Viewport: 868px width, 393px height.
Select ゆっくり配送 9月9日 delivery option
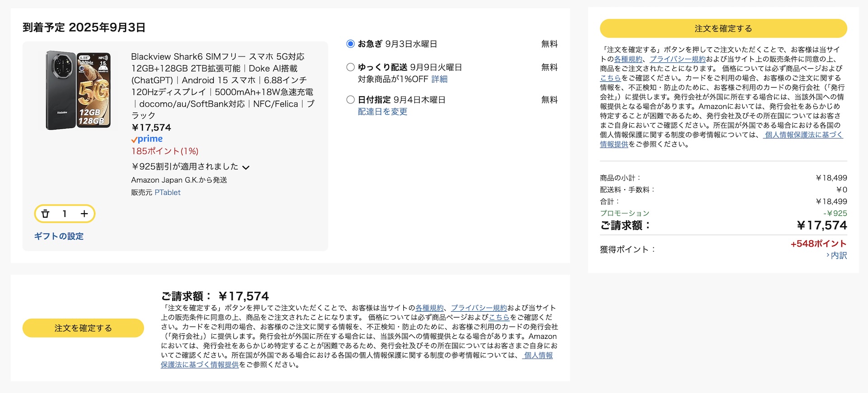350,67
